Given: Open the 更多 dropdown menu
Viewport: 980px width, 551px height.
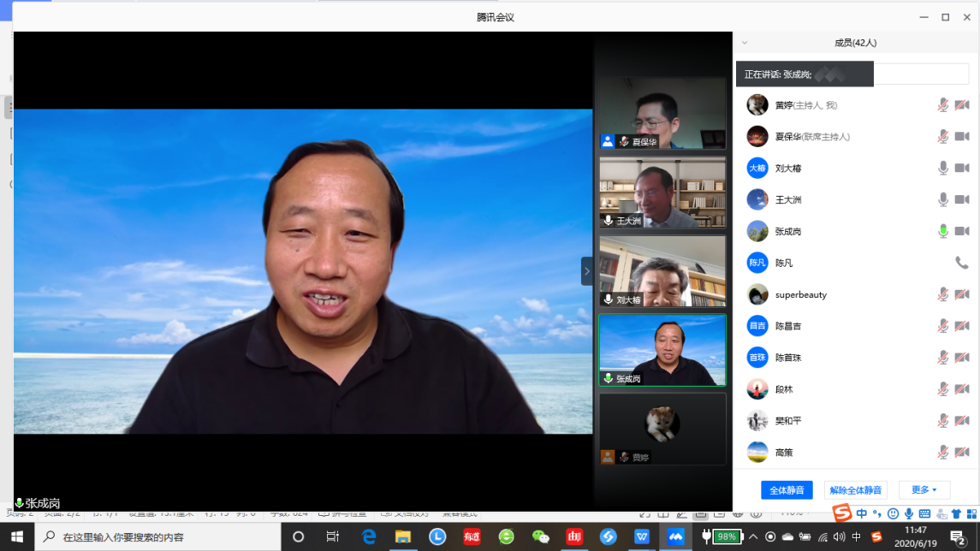Looking at the screenshot, I should [x=924, y=490].
